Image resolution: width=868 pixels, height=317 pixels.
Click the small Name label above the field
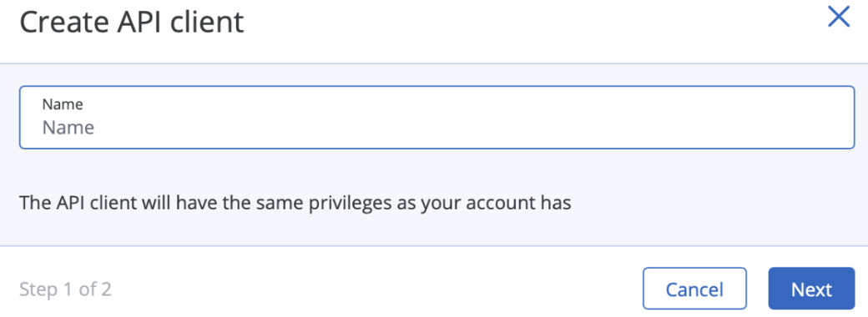[x=63, y=104]
